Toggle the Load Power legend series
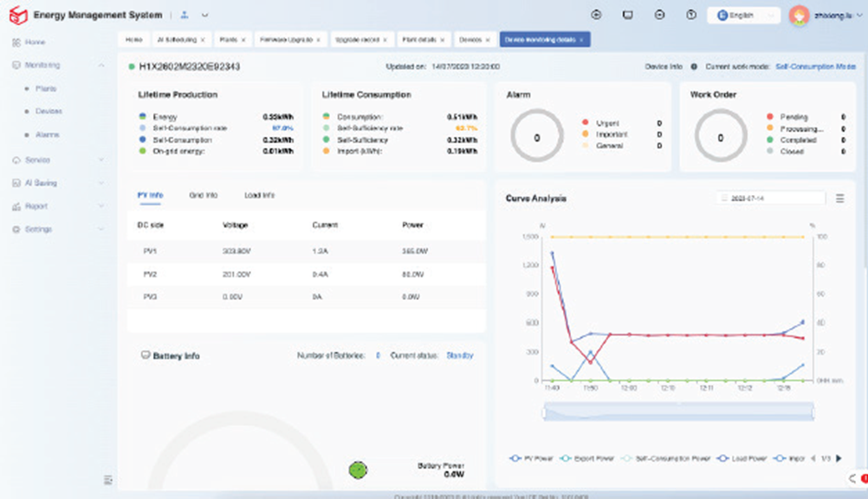 (x=742, y=458)
